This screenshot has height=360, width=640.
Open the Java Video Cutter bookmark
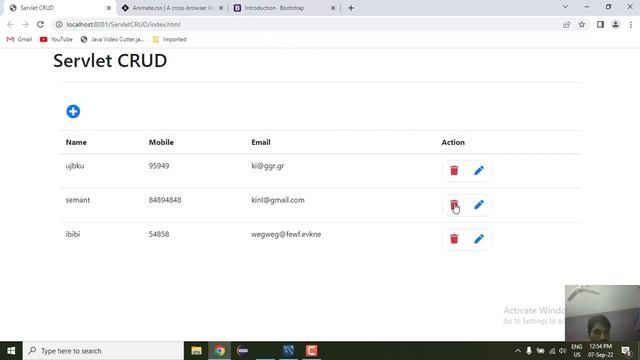click(x=113, y=39)
